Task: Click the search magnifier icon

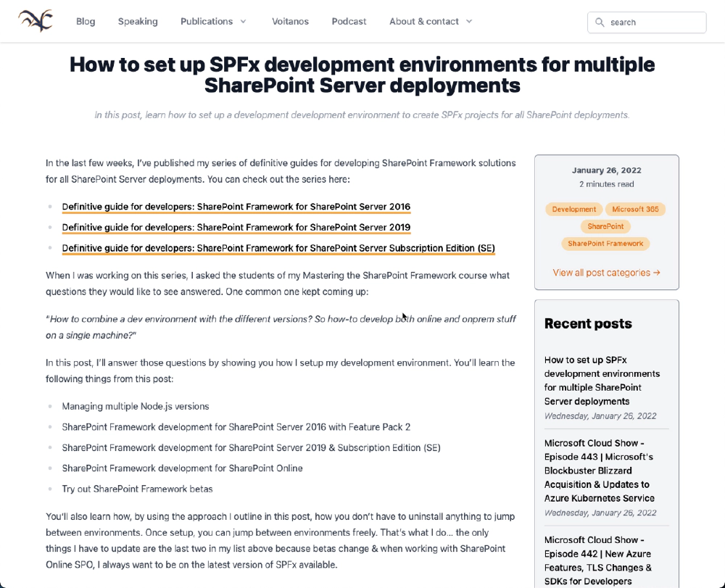Action: click(x=600, y=22)
